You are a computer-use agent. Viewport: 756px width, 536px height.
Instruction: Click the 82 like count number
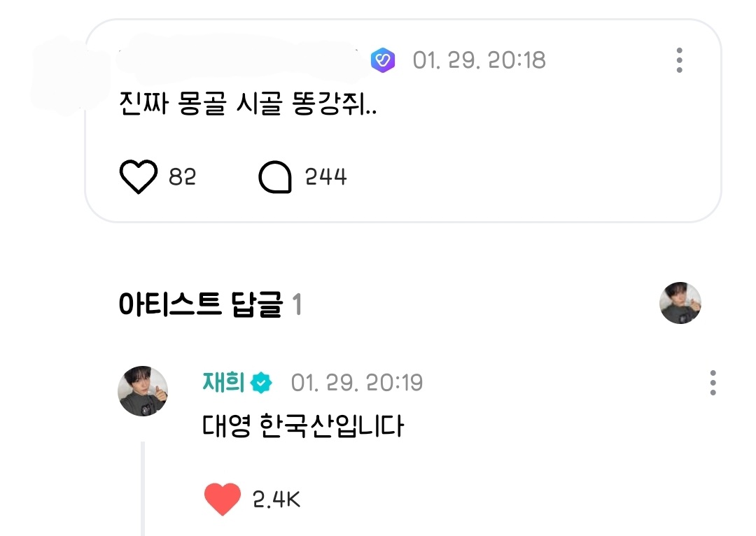pos(182,177)
